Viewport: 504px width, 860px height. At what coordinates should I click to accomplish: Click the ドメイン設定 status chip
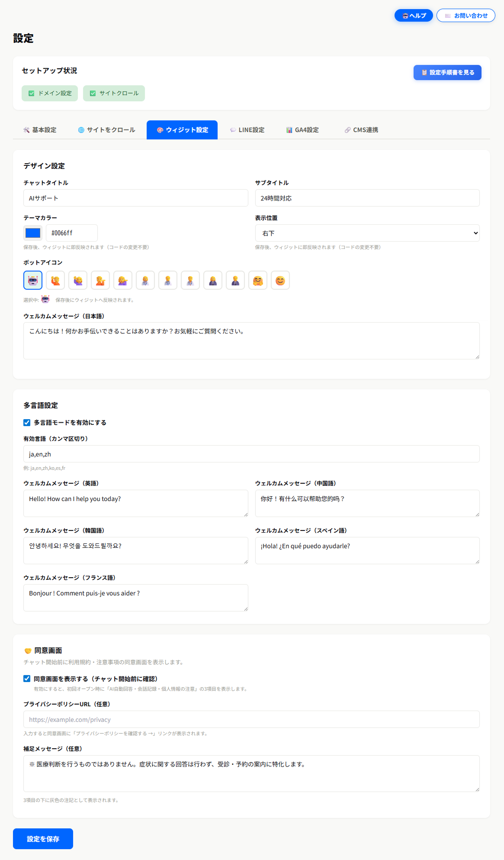pyautogui.click(x=50, y=93)
